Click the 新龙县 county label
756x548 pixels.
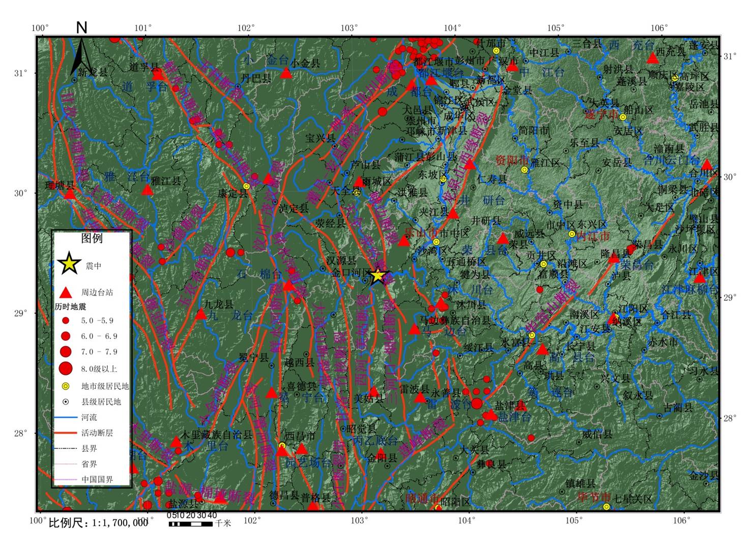coord(92,72)
